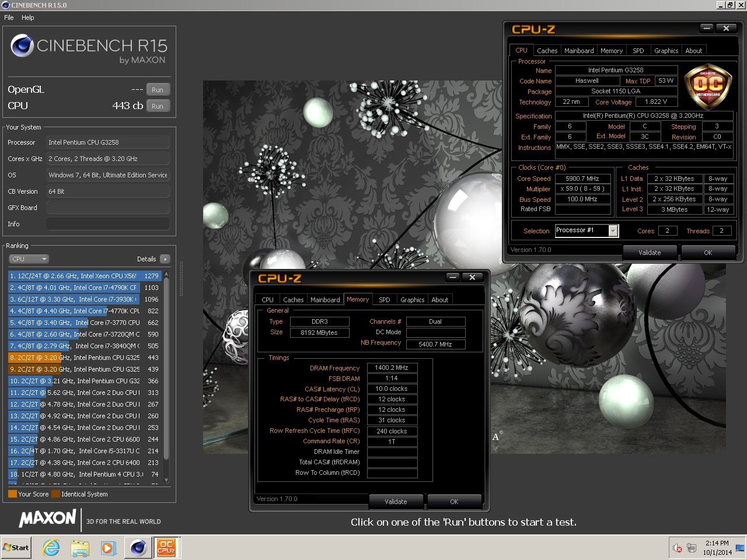Image resolution: width=747 pixels, height=560 pixels.
Task: Open About tab in top CPU-Z window
Action: (x=694, y=51)
